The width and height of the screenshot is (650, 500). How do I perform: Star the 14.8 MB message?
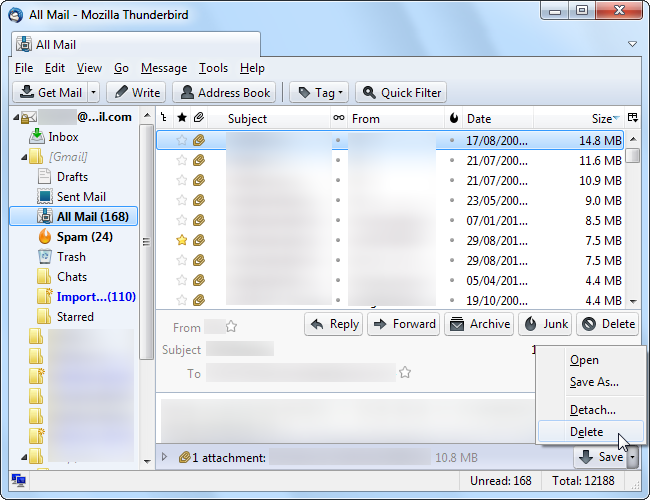click(x=182, y=140)
